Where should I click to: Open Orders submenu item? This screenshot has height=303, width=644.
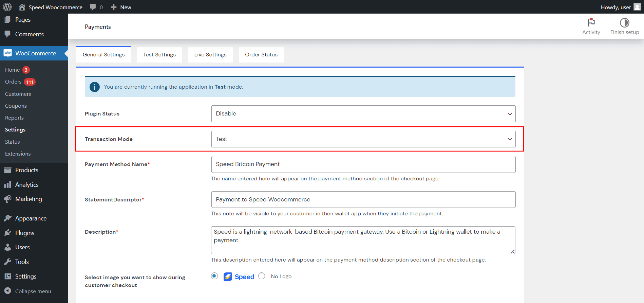(13, 82)
